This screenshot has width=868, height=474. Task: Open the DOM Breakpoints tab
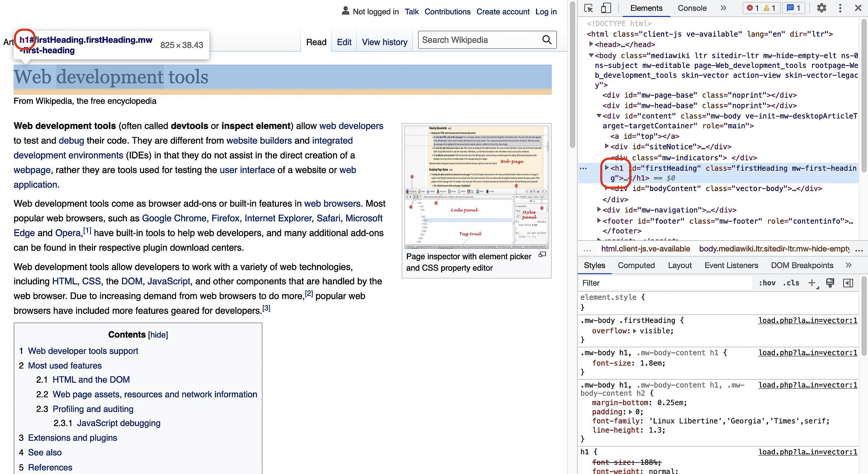point(802,265)
